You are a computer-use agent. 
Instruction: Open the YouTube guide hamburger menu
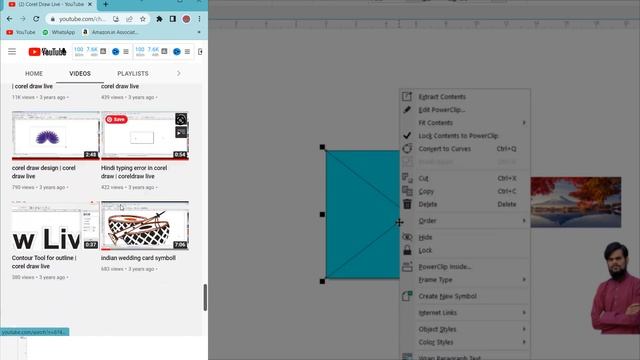pyautogui.click(x=12, y=51)
